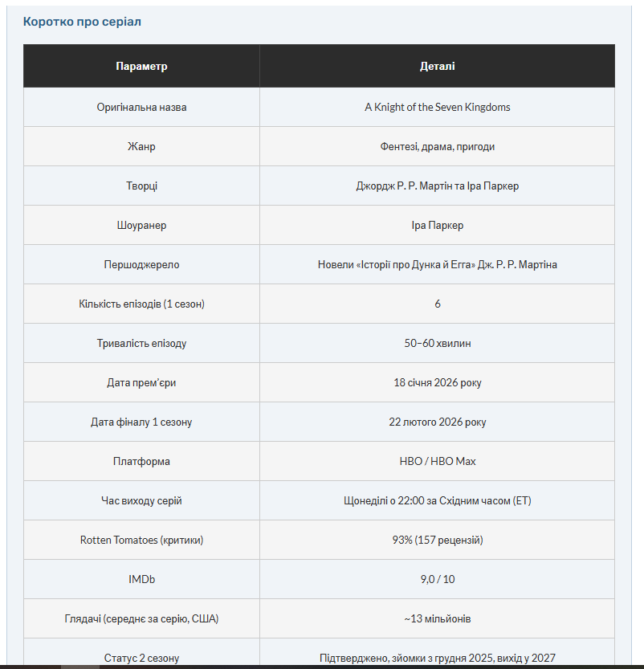Select the episode duration '50–60 хвилин'
Viewport: 644px width, 669px height.
(437, 344)
